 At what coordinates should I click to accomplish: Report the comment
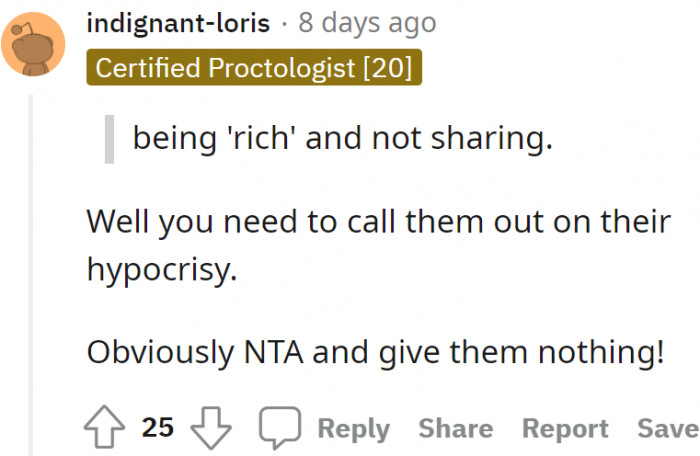(565, 428)
